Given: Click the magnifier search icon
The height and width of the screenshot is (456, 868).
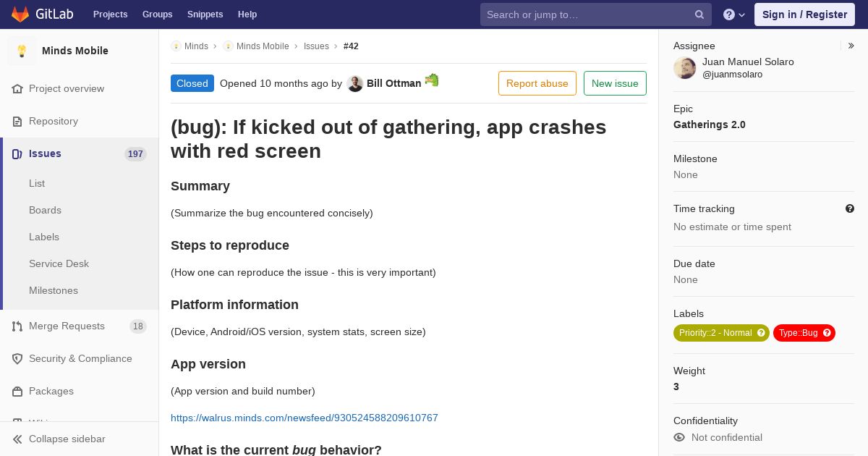Looking at the screenshot, I should [699, 14].
